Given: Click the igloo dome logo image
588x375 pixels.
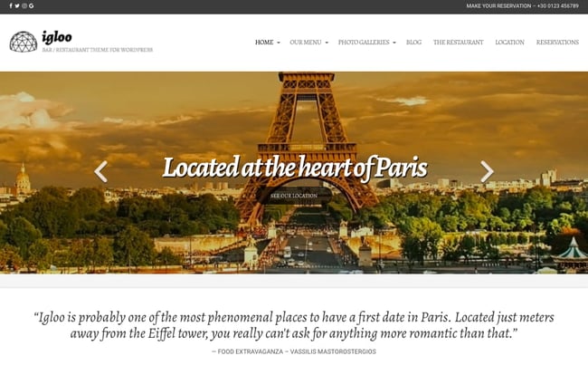Looking at the screenshot, I should click(x=24, y=42).
